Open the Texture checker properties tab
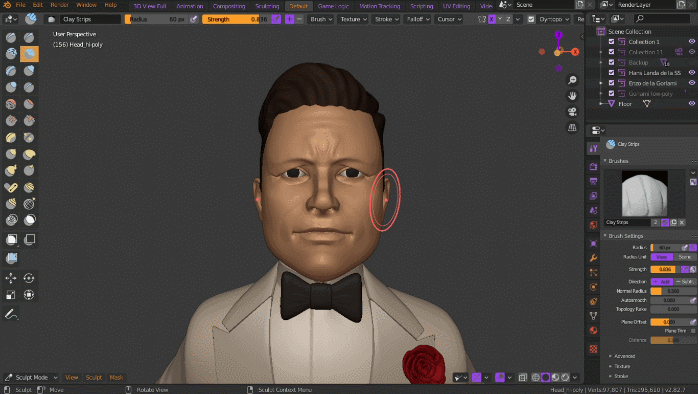Image resolution: width=698 pixels, height=394 pixels. click(593, 349)
